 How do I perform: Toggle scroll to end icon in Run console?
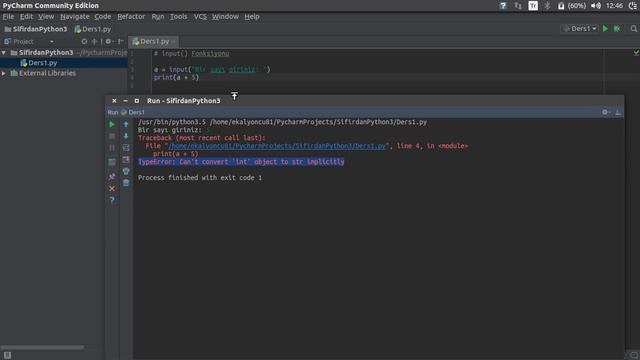pos(126,160)
